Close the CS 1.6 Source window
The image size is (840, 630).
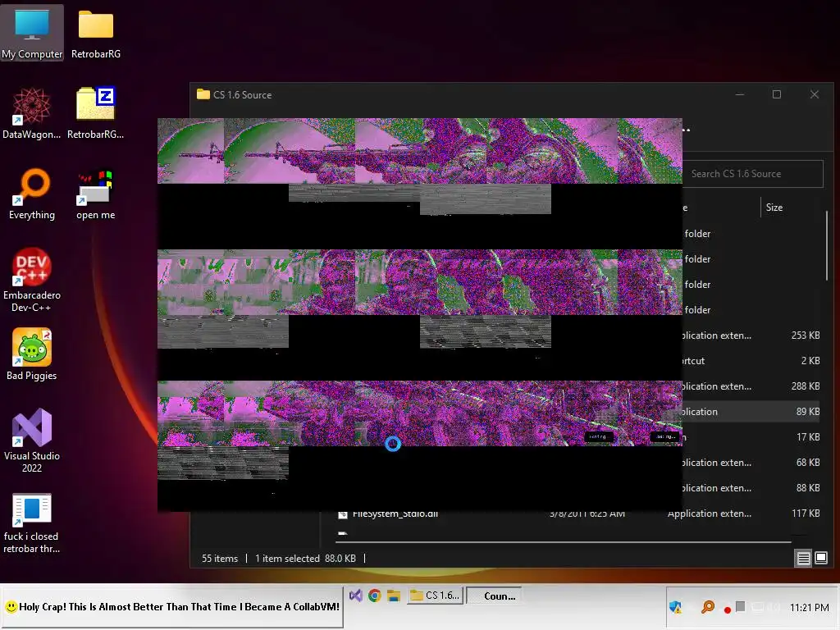click(x=815, y=94)
